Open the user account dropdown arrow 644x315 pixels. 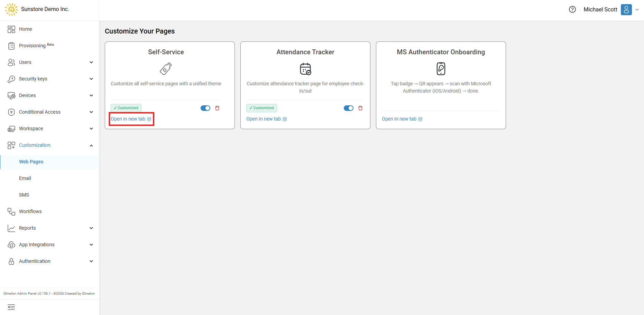pyautogui.click(x=637, y=10)
